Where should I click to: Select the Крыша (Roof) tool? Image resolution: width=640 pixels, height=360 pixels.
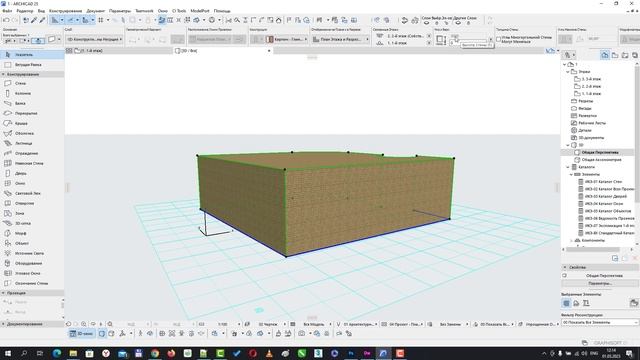[21, 123]
